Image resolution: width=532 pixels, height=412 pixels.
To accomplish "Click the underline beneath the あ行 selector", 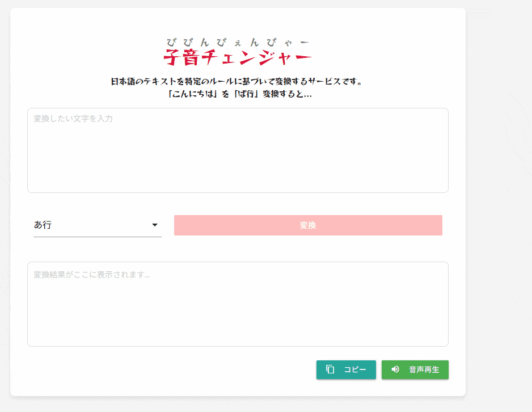I will click(x=98, y=237).
